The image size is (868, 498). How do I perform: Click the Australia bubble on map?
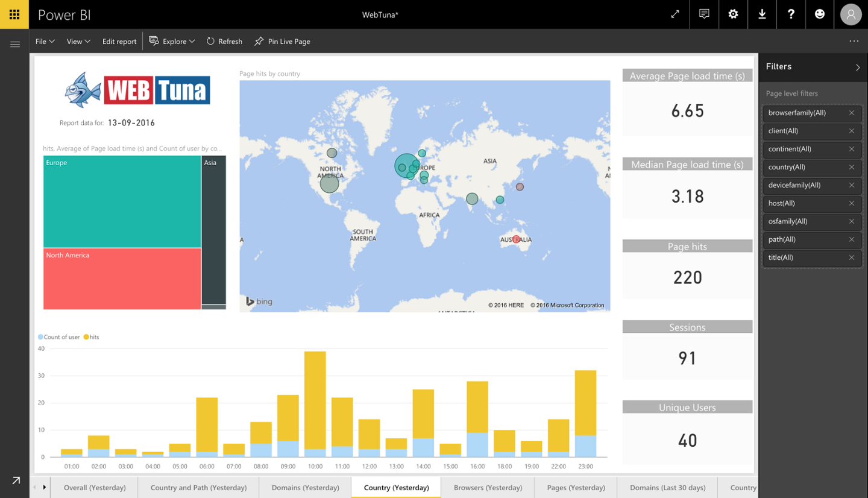pos(516,239)
